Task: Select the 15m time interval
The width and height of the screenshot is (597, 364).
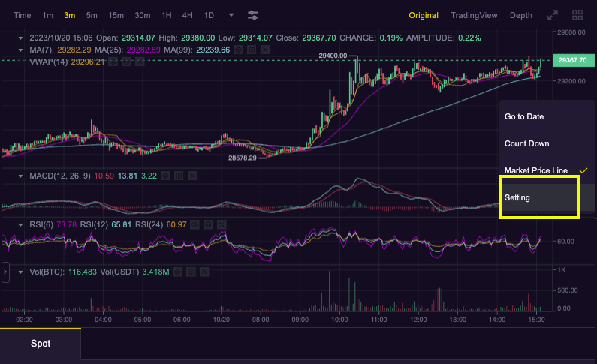Action: [x=116, y=15]
